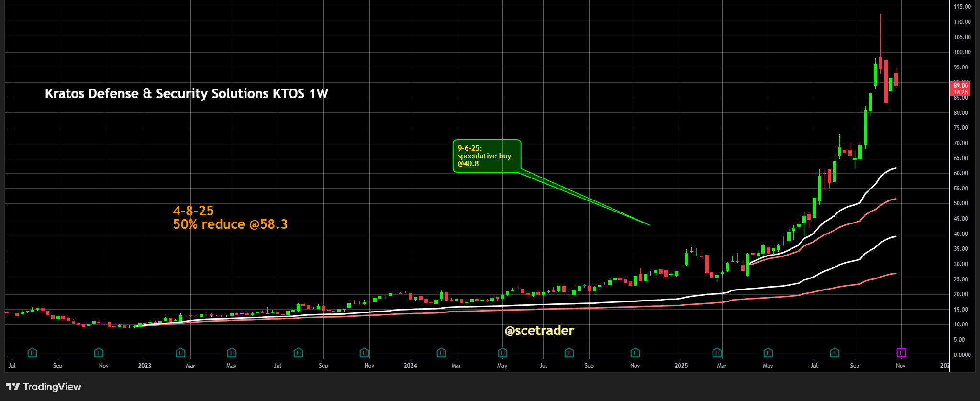
Task: Click the earnings marker above Nov 2023
Action: pyautogui.click(x=364, y=353)
